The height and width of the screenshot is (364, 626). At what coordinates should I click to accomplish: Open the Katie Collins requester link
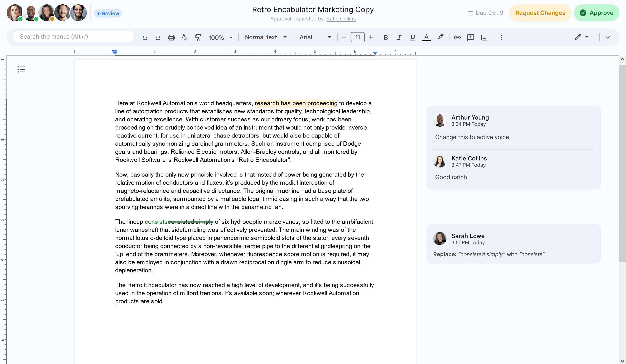(341, 19)
